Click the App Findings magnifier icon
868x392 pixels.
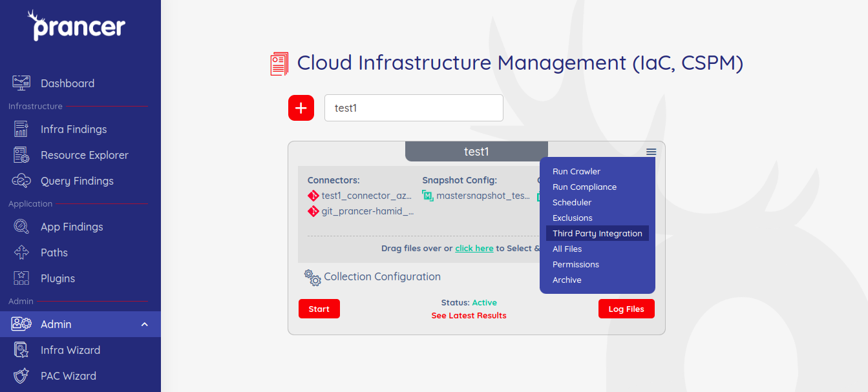21,227
